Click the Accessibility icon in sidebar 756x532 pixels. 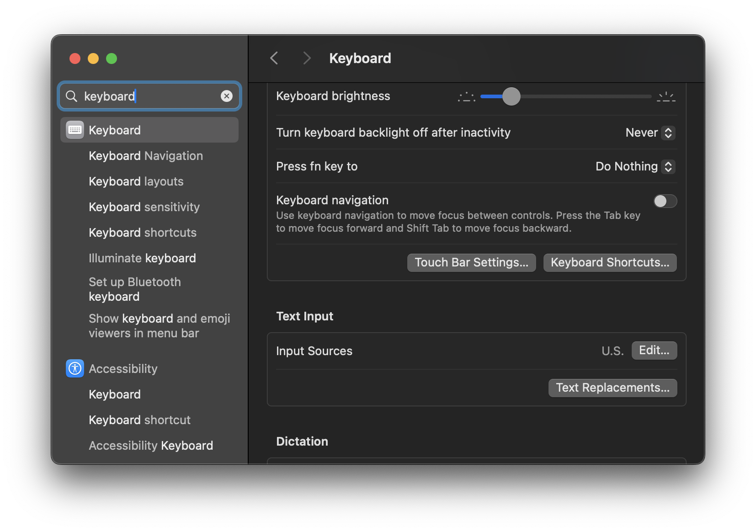[x=75, y=368]
